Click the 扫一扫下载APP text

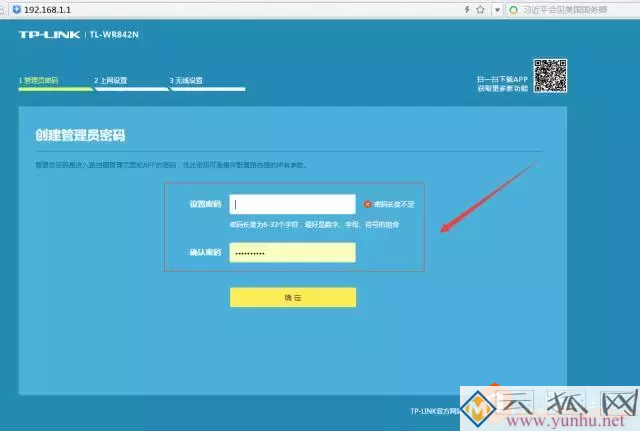(x=502, y=79)
